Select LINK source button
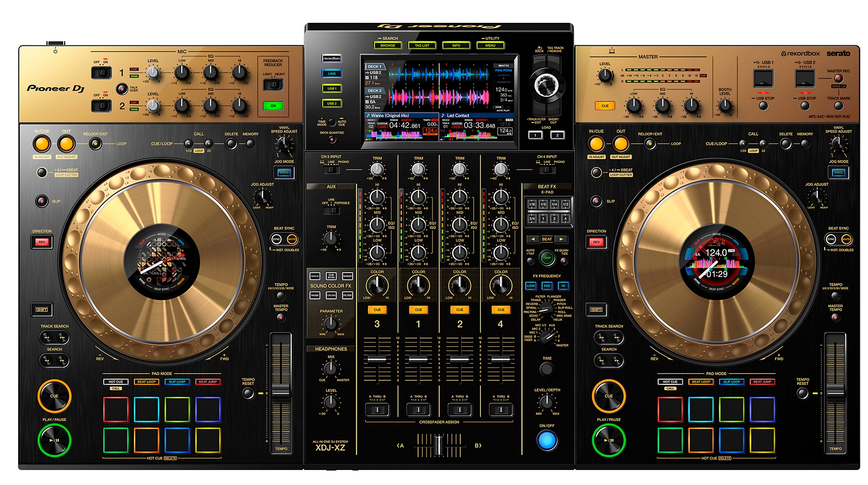868x485 pixels. tap(331, 74)
